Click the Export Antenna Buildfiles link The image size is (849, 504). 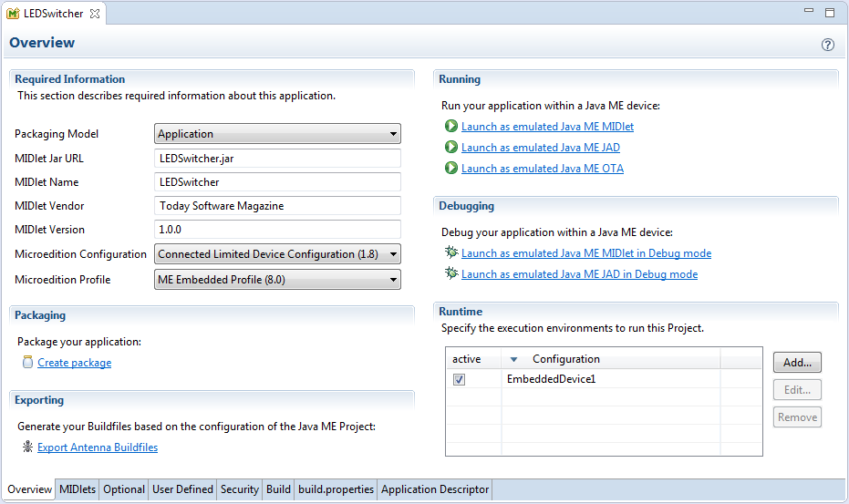[x=98, y=447]
